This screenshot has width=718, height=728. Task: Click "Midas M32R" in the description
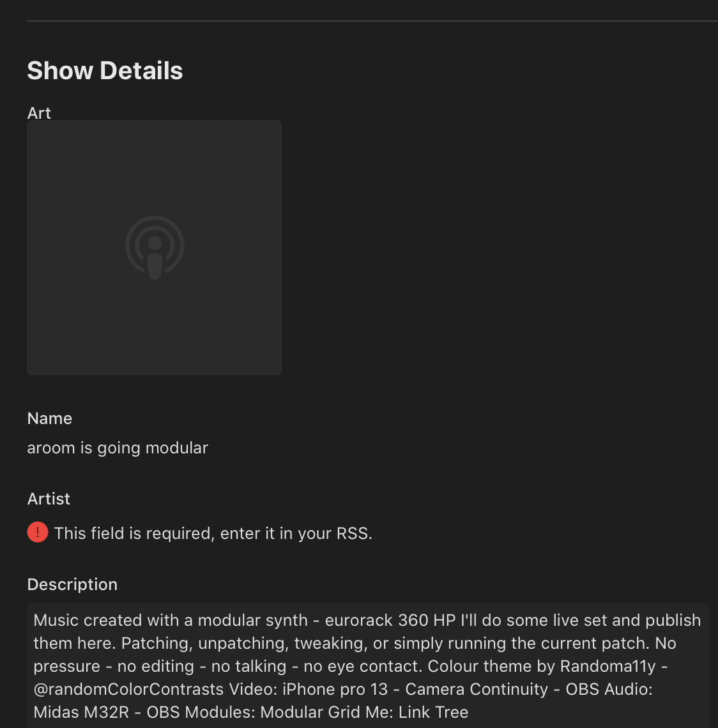81,712
